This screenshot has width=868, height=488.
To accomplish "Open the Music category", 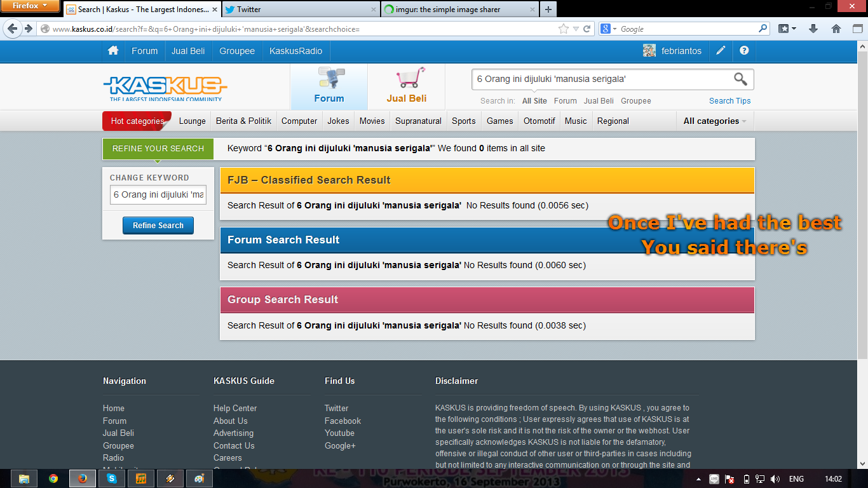I will click(576, 121).
